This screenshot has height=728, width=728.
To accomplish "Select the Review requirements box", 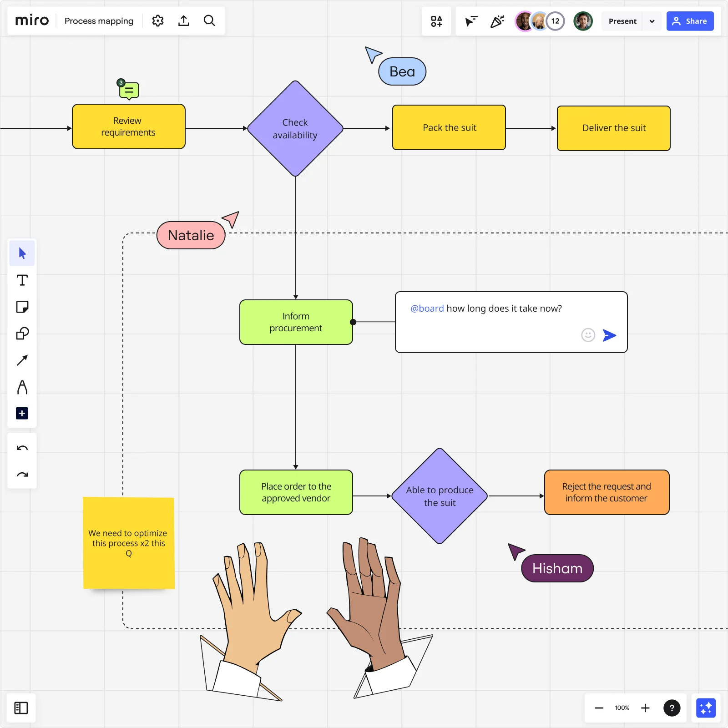I will [x=129, y=126].
